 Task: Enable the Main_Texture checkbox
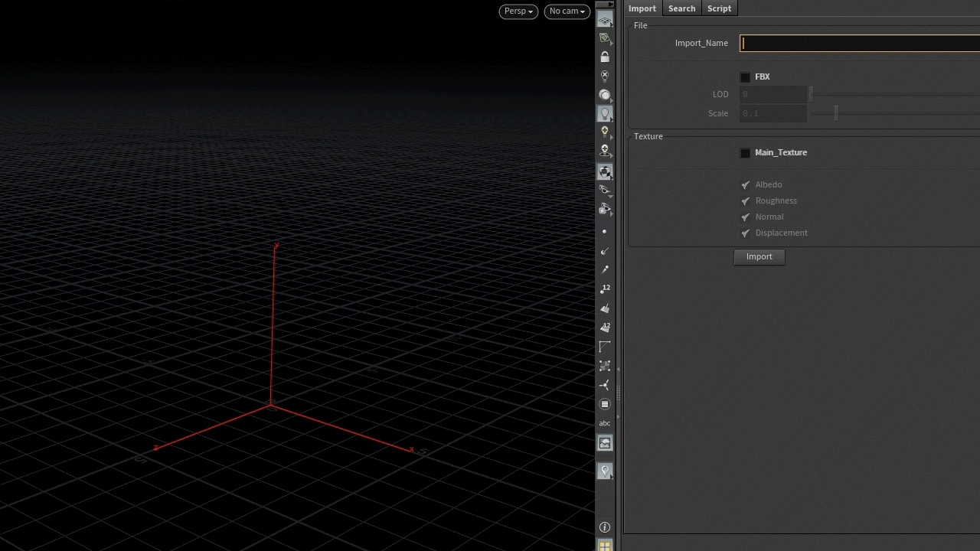click(745, 153)
